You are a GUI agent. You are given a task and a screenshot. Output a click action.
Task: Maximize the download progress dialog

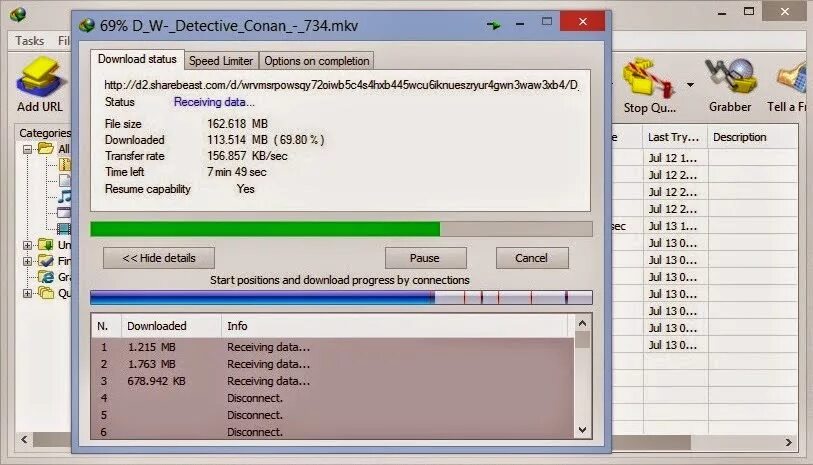click(547, 22)
